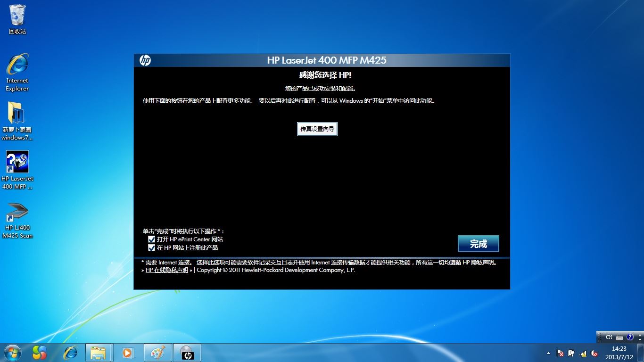Launch Internet Explorer from the taskbar

tap(70, 353)
